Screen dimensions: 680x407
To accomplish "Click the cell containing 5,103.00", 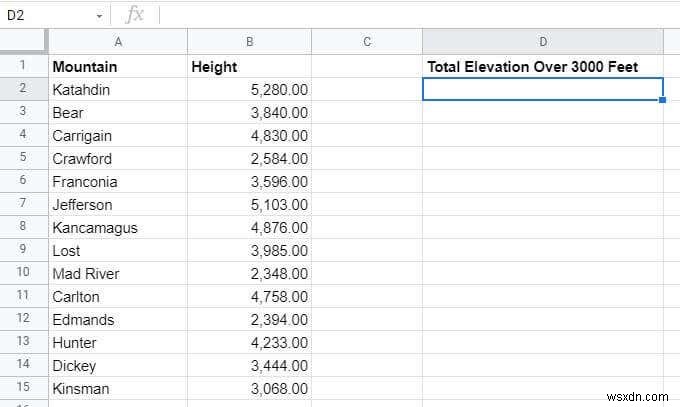I will point(249,205).
